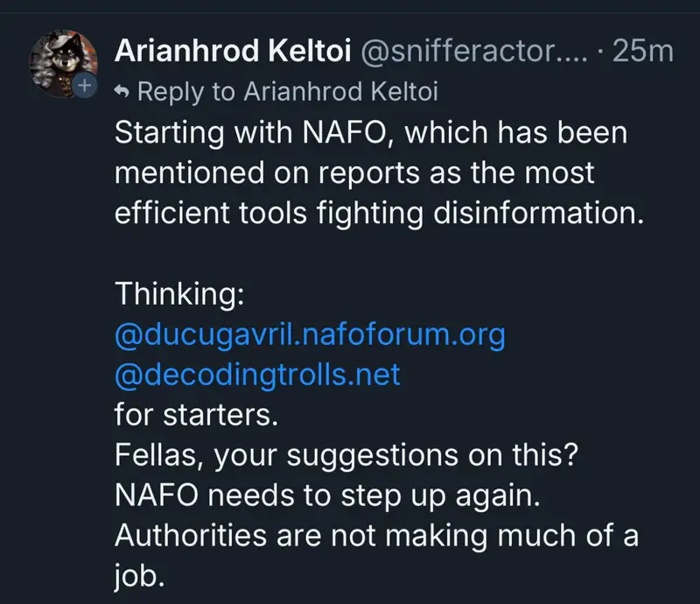700x604 pixels.
Task: Visit the @decodingtrolls.net mention
Action: point(257,376)
